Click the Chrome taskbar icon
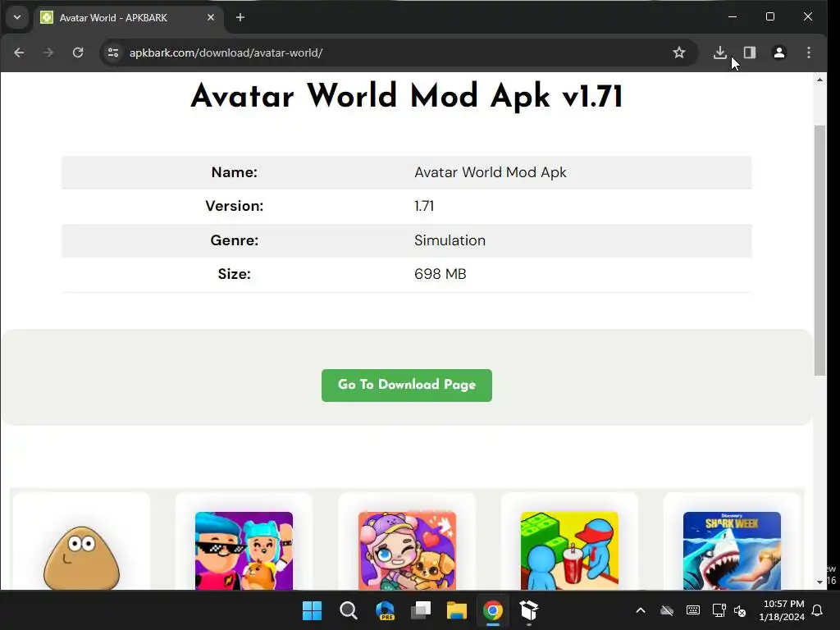Image resolution: width=840 pixels, height=630 pixels. tap(493, 610)
